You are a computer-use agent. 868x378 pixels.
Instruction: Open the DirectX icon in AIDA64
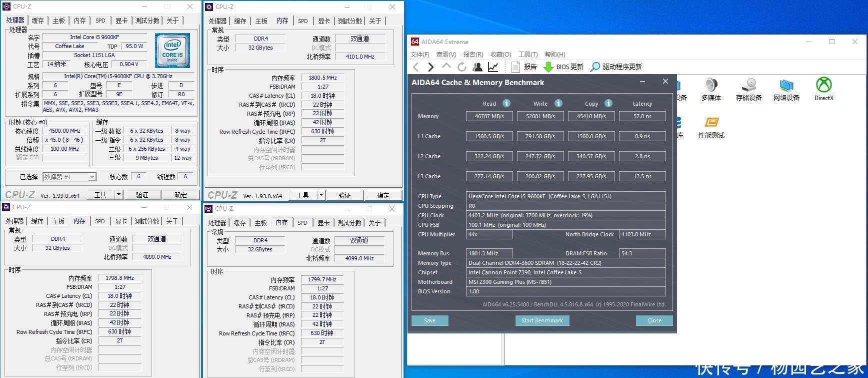pyautogui.click(x=823, y=90)
